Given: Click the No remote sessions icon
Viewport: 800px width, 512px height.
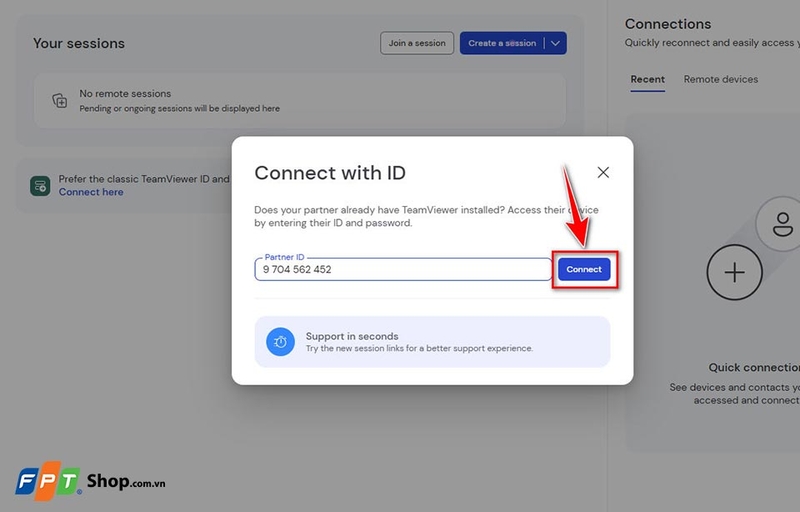Looking at the screenshot, I should tap(60, 100).
